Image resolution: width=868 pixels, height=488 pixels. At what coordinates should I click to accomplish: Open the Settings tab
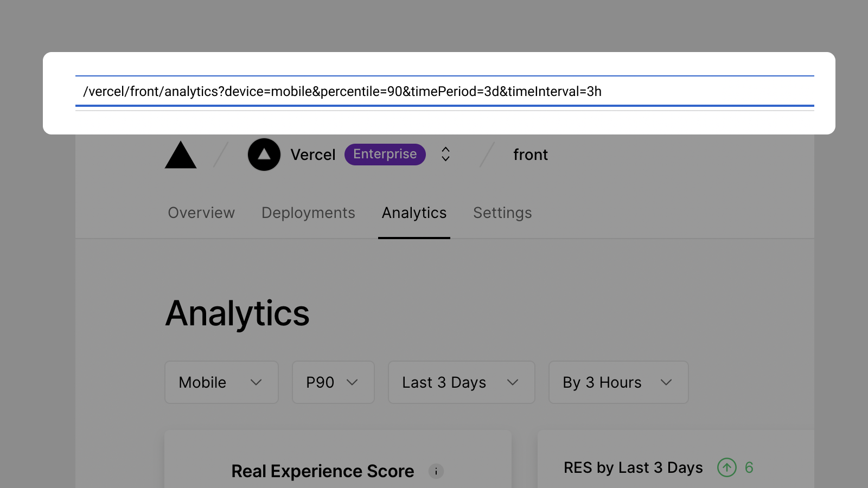click(x=502, y=213)
